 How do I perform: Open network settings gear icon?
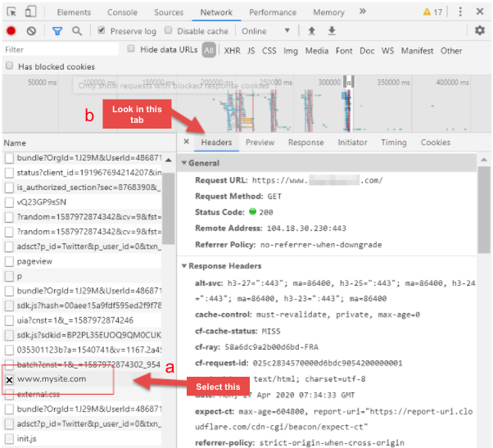tap(479, 30)
